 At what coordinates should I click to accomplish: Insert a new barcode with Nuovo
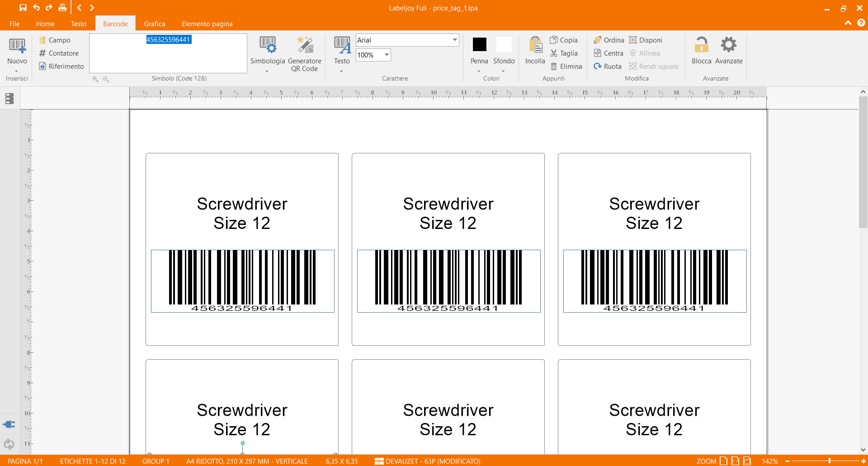[17, 54]
